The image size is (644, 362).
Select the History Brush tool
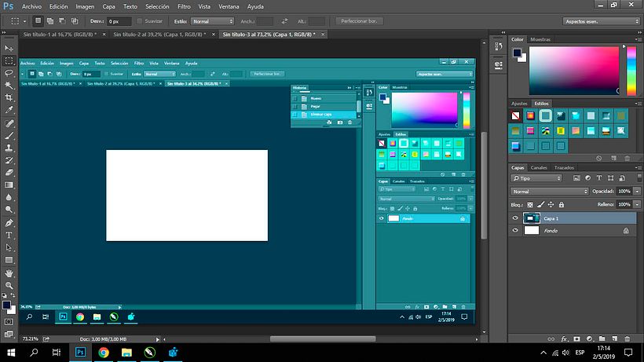pyautogui.click(x=9, y=160)
